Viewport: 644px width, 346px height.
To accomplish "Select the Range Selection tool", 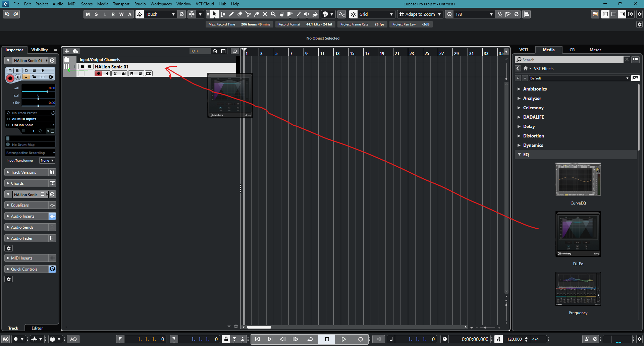I will click(223, 14).
